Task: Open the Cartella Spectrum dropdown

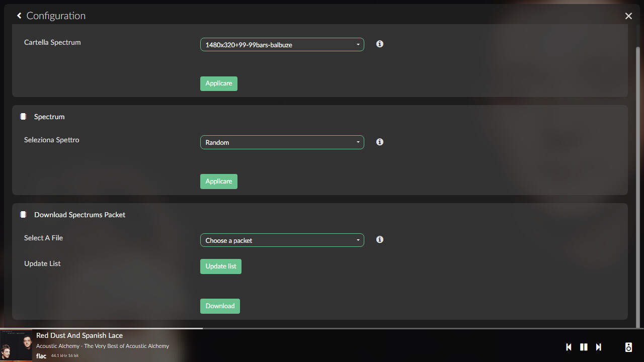Action: click(x=282, y=45)
